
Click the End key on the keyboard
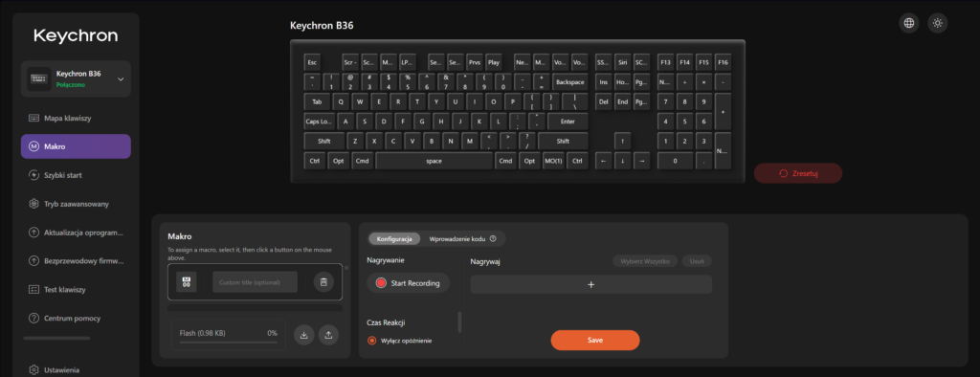(622, 102)
